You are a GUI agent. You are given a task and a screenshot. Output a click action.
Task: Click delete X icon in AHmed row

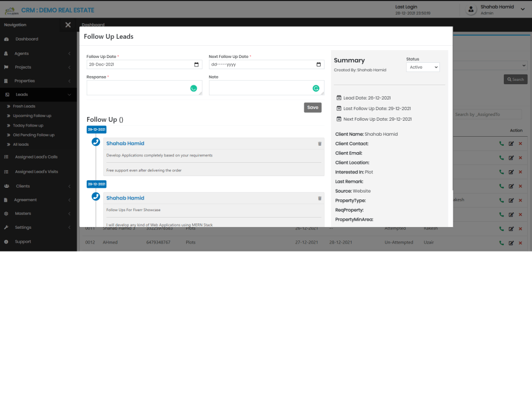tap(520, 243)
